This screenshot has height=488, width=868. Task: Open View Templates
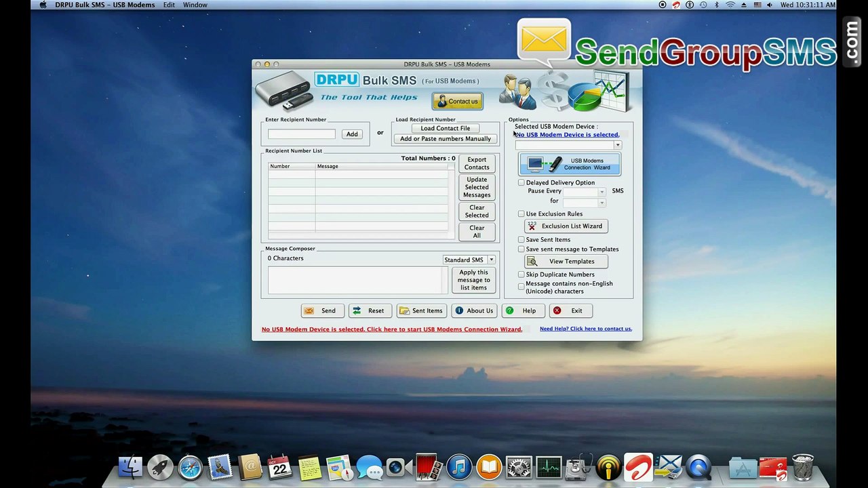(x=566, y=261)
